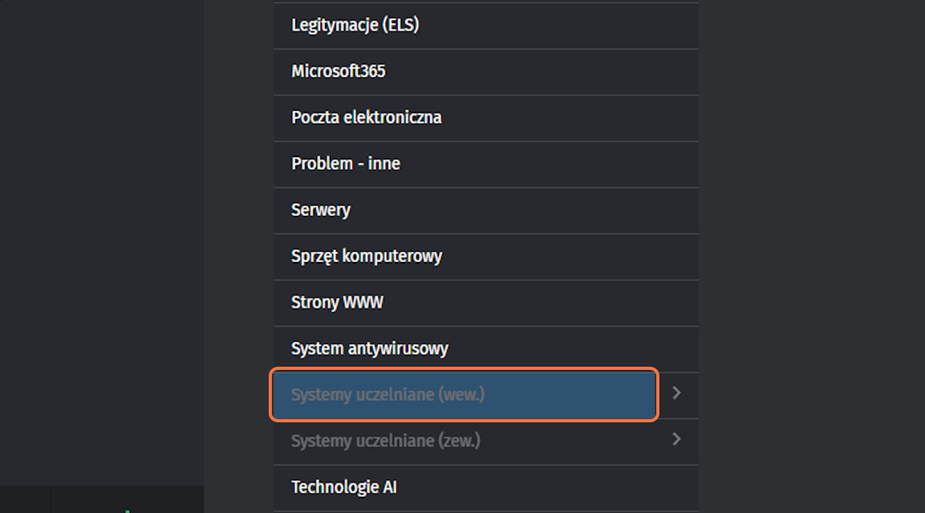Screen dimensions: 925x513
Task: Expand the Systemy uczelniane (zew.) submenu chevron
Action: (x=677, y=439)
